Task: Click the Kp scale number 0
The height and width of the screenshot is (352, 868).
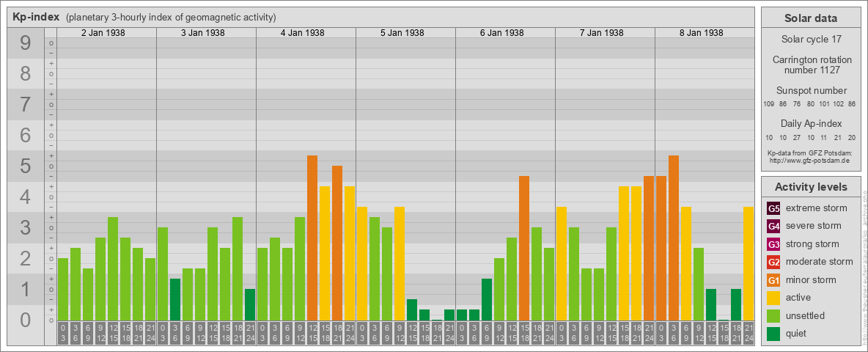Action: click(26, 320)
